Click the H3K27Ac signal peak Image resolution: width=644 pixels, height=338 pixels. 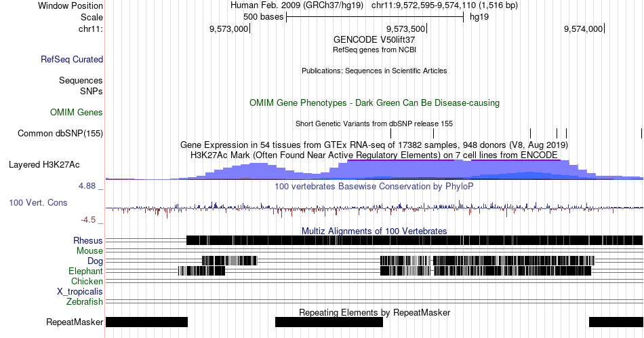click(454, 168)
